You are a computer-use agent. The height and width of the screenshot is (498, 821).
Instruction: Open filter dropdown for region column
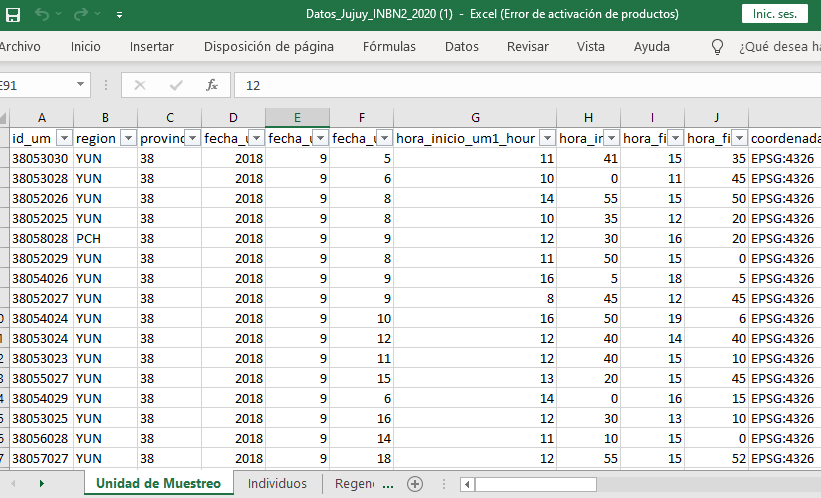[x=127, y=138]
